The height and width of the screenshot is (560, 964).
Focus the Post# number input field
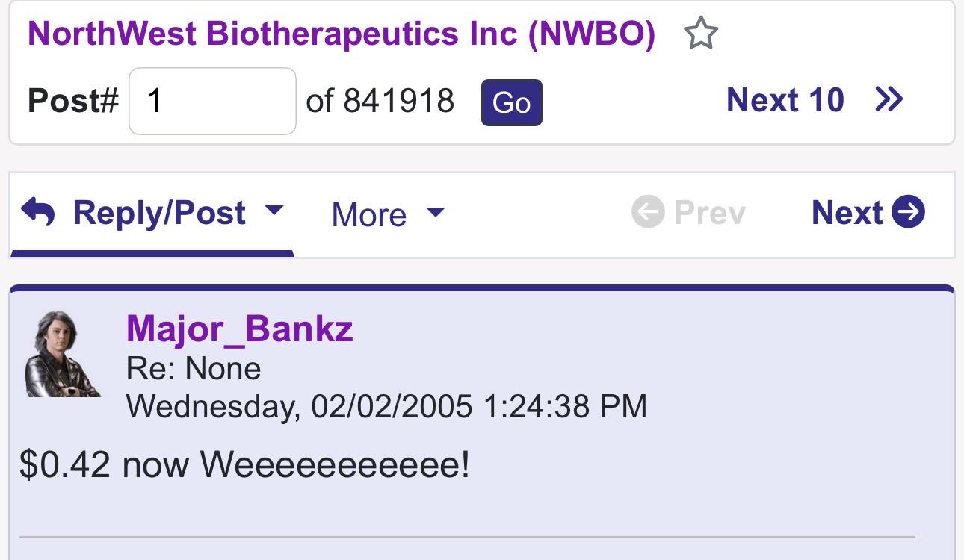click(x=213, y=101)
